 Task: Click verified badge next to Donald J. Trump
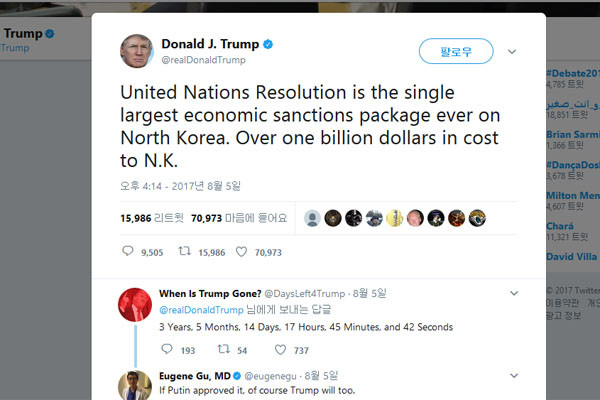pos(268,44)
